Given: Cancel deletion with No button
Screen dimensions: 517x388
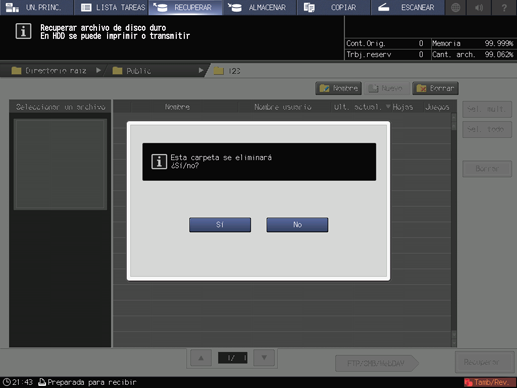Looking at the screenshot, I should click(x=297, y=225).
